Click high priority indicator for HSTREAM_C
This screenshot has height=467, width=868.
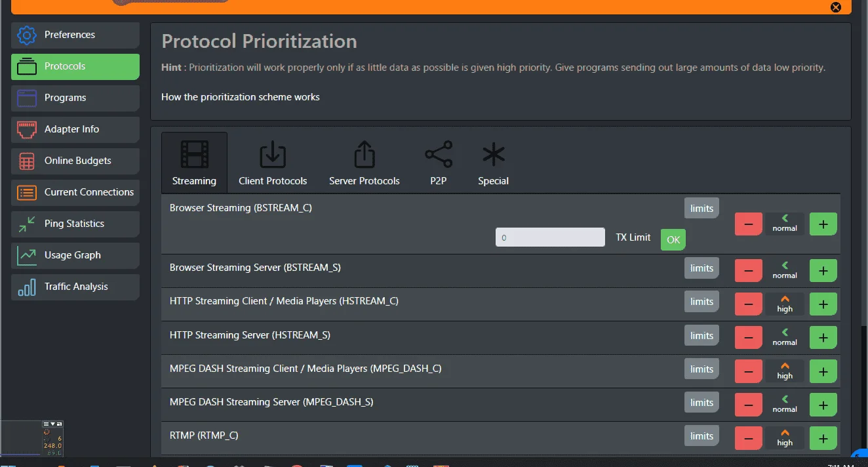tap(785, 304)
